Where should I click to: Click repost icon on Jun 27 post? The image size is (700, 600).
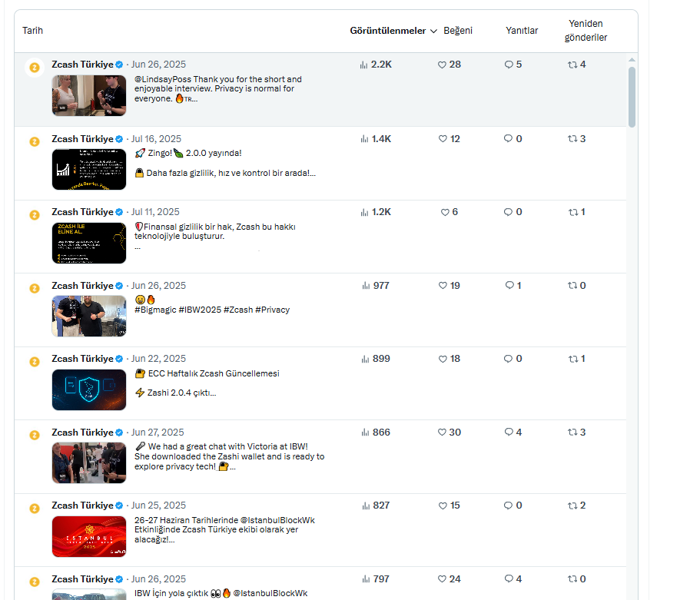point(572,433)
